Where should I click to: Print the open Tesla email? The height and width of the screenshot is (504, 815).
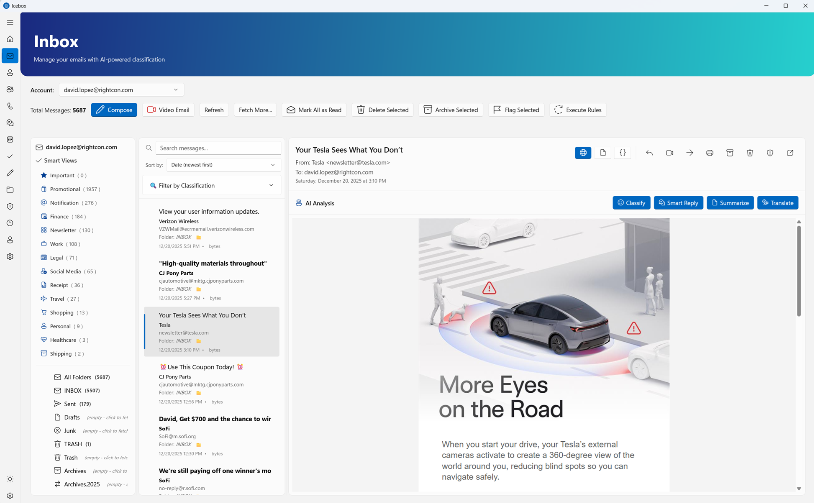click(x=710, y=153)
